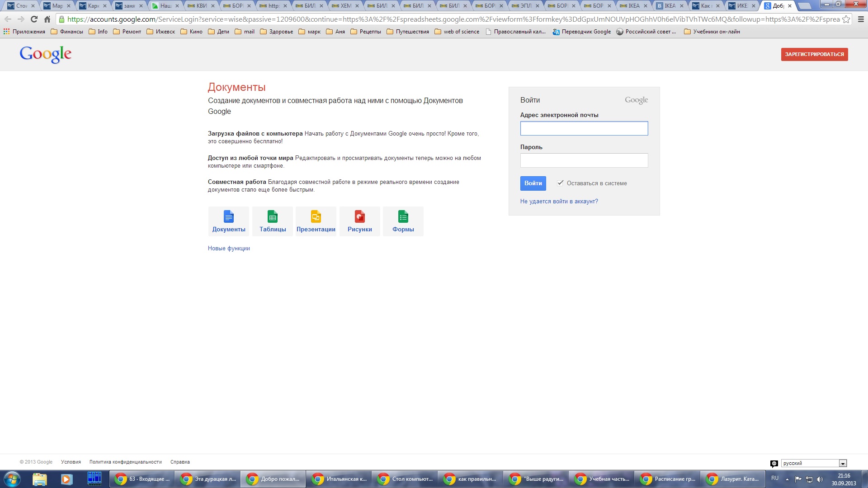Screen dimensions: 868x488
Task: Open the Православный кал... bookmark
Action: point(515,32)
